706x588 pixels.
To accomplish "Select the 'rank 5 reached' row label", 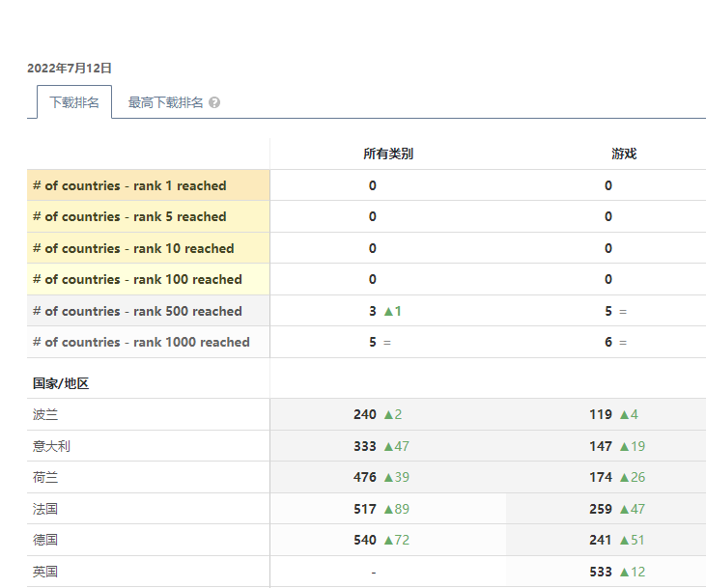I will point(129,216).
